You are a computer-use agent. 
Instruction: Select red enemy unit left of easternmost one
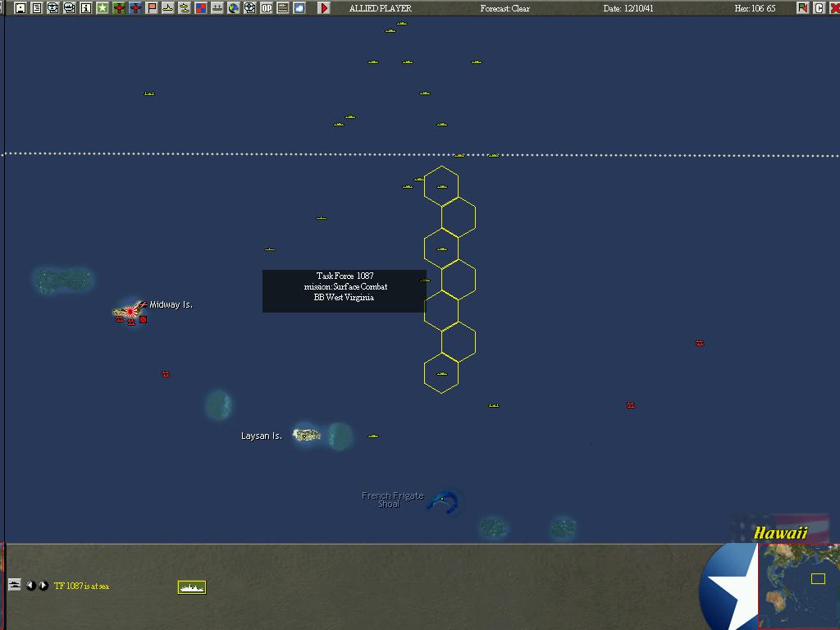click(631, 405)
